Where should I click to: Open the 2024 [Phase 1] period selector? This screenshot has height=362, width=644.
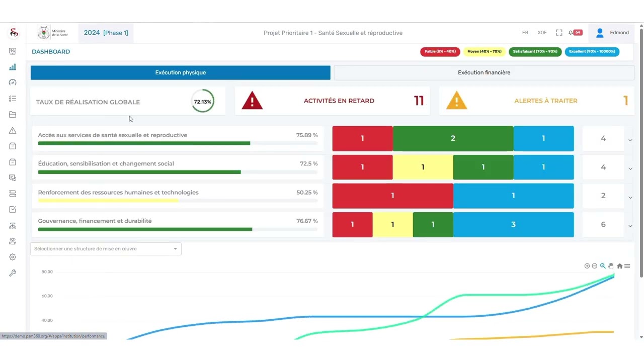(106, 33)
